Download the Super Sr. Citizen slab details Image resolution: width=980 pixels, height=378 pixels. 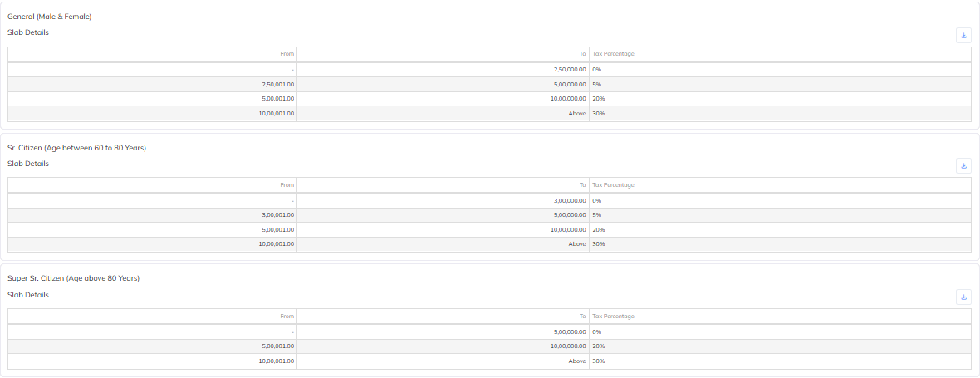(963, 297)
